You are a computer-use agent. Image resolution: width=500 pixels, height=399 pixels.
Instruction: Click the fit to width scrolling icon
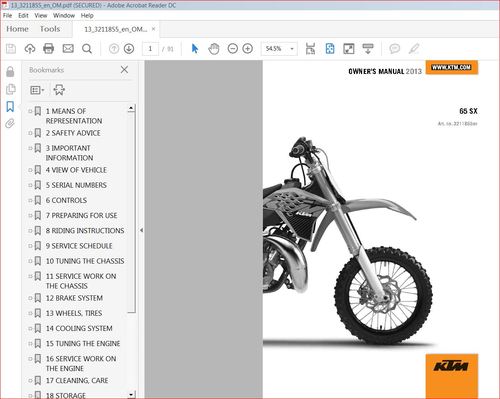pyautogui.click(x=310, y=49)
